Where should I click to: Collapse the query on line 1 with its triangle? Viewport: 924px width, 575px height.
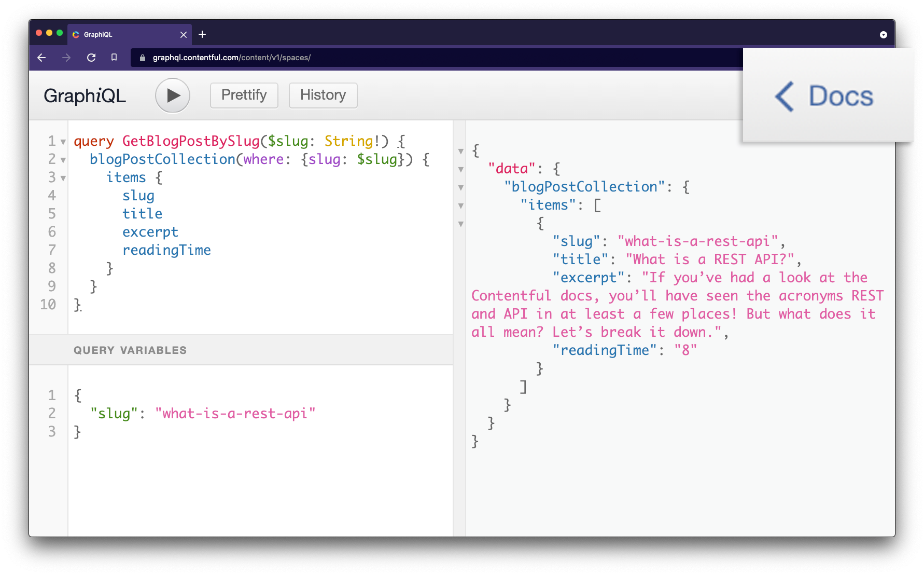tap(63, 142)
